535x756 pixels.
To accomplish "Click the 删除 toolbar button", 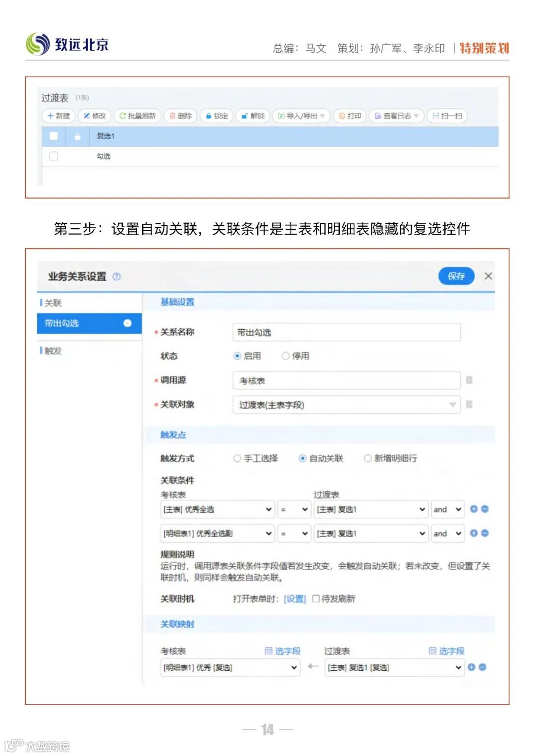I will pos(181,116).
